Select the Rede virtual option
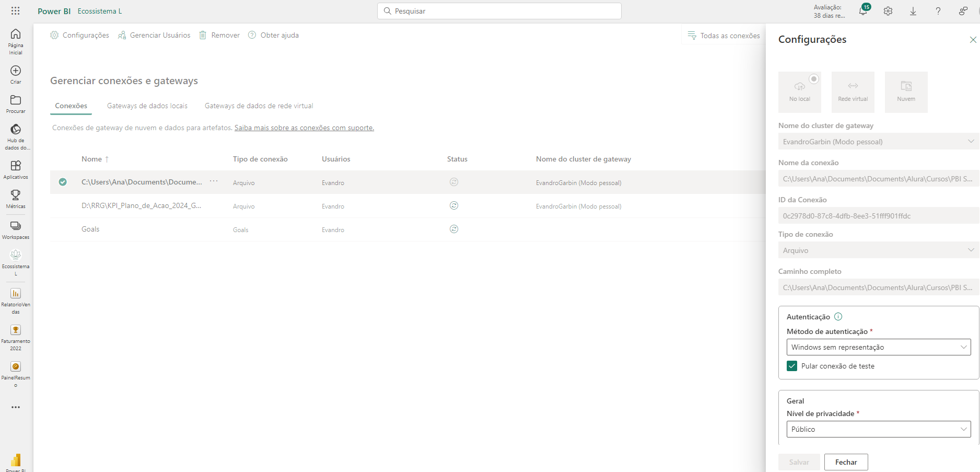Screen dimensions: 980x472 (853, 92)
